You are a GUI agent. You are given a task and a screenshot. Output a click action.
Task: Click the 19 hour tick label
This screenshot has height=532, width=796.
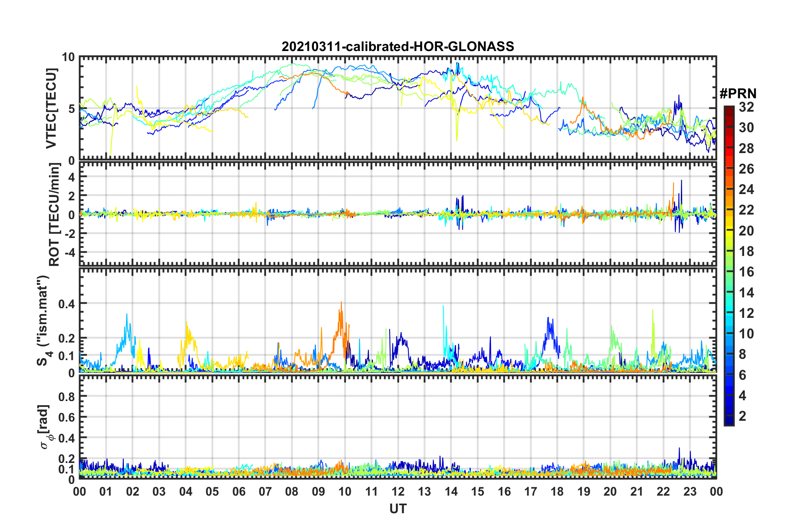(x=584, y=491)
